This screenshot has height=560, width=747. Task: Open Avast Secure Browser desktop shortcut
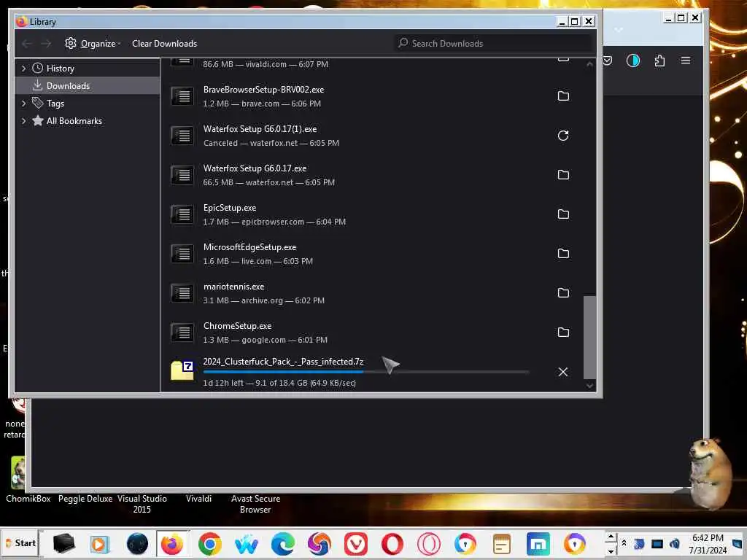(x=255, y=504)
